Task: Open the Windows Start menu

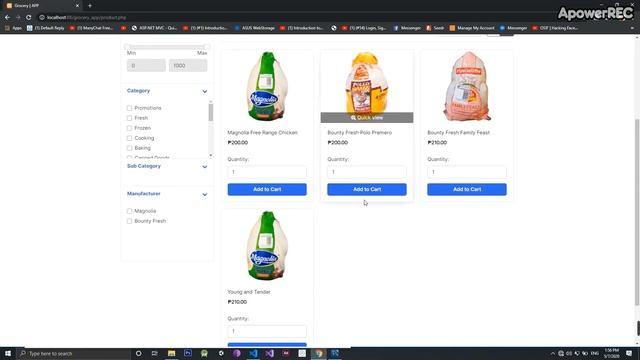Action: [8, 353]
